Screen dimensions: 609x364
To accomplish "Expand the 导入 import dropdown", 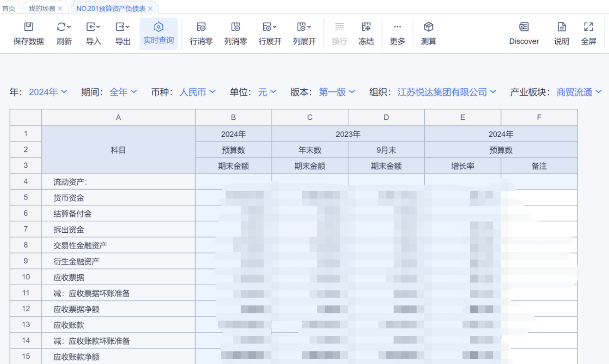I will coord(98,27).
